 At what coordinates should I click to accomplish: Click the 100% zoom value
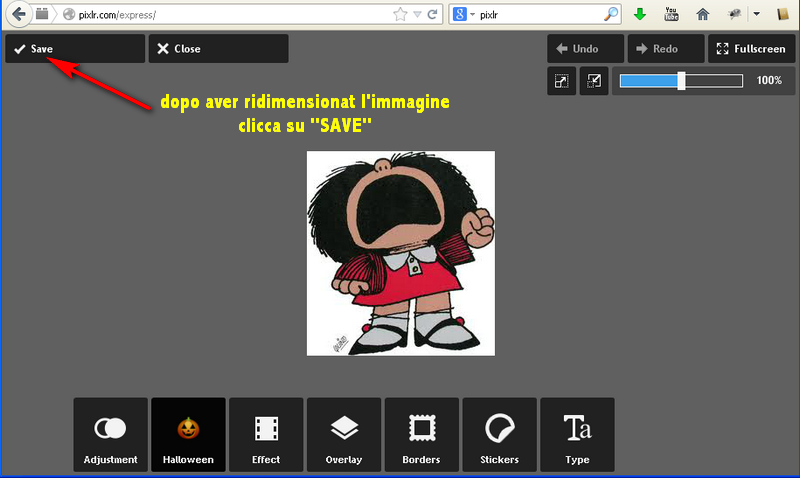tap(769, 81)
